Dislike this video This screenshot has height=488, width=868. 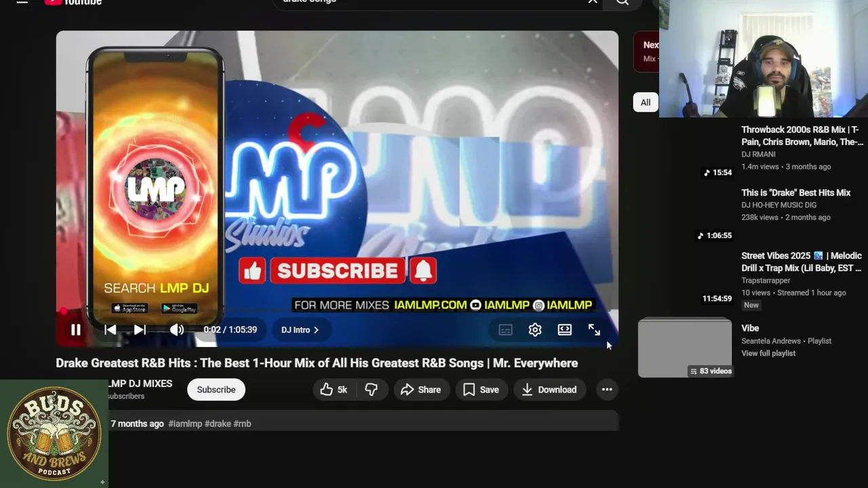click(x=371, y=390)
